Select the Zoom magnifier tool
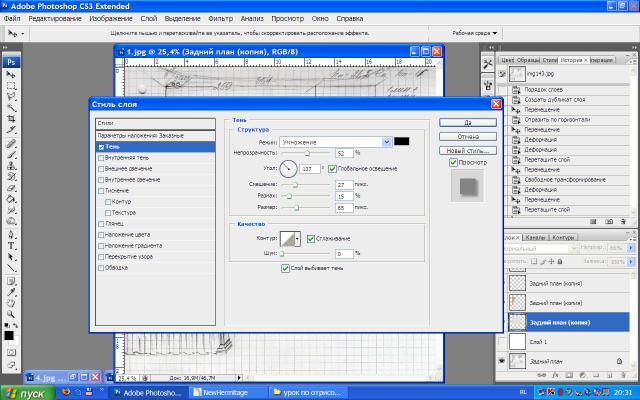 11,313
